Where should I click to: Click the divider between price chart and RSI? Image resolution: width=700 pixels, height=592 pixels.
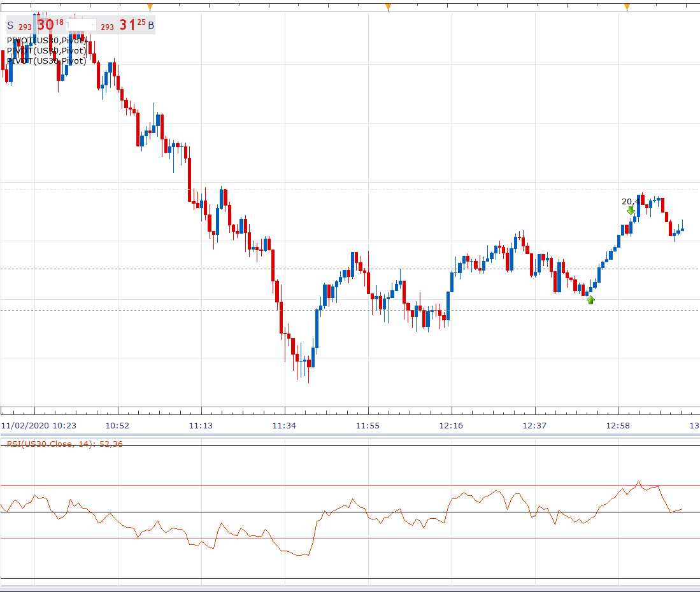click(x=350, y=435)
